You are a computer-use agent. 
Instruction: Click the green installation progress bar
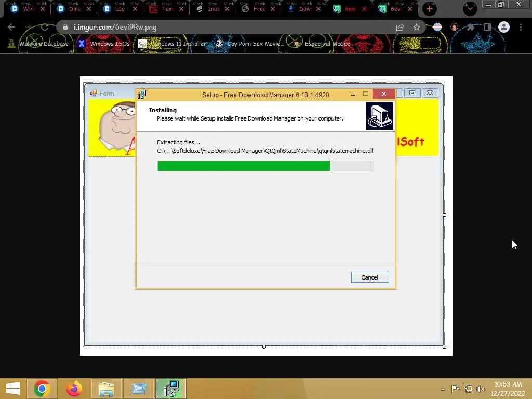click(265, 166)
